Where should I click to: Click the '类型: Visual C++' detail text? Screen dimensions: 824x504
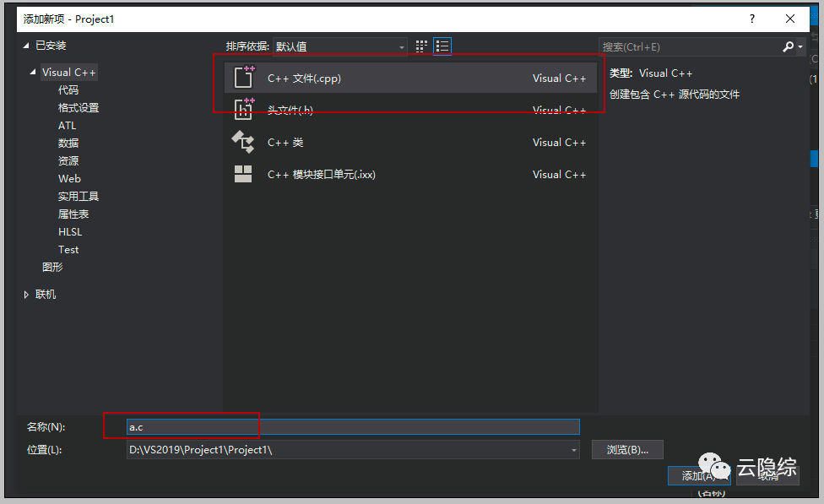(x=651, y=73)
